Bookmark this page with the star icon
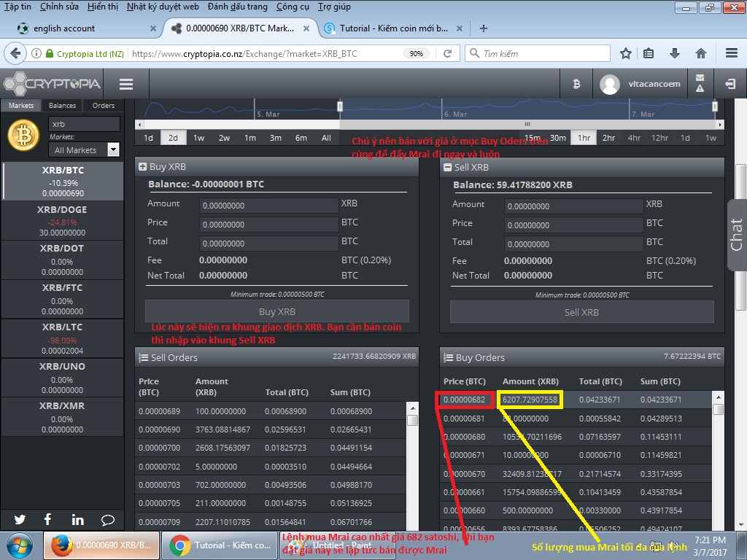Image resolution: width=747 pixels, height=560 pixels. [x=625, y=53]
